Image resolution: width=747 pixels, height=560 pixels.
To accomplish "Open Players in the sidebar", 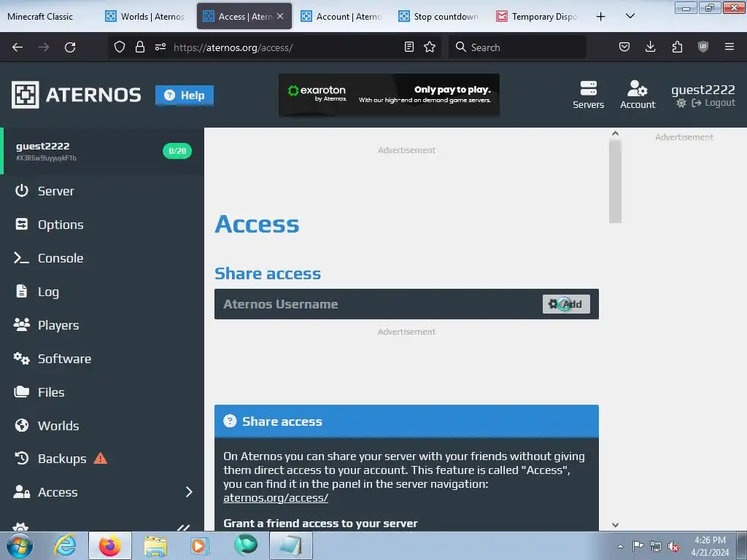I will (x=46, y=325).
